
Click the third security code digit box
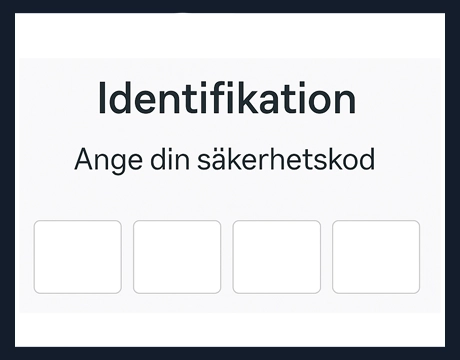pyautogui.click(x=277, y=257)
